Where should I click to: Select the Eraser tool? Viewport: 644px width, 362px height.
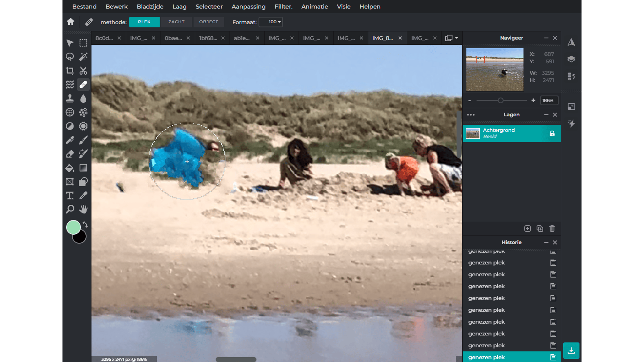[x=70, y=154]
